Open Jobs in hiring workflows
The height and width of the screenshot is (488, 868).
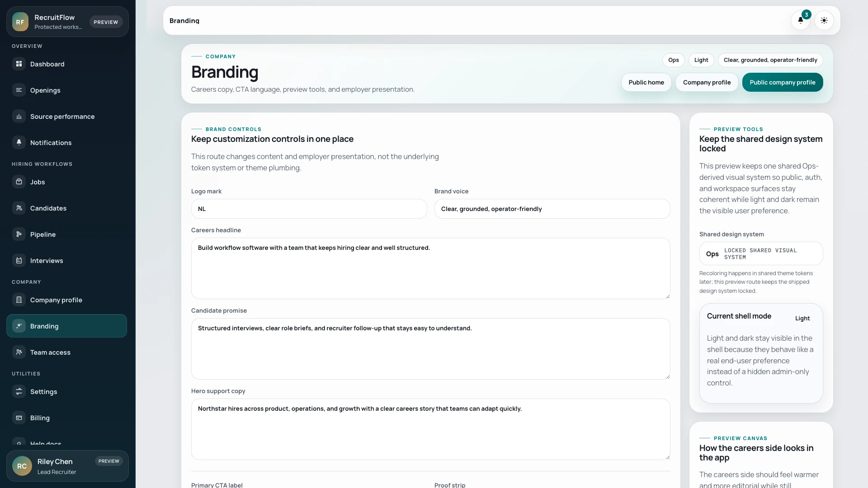click(x=66, y=182)
